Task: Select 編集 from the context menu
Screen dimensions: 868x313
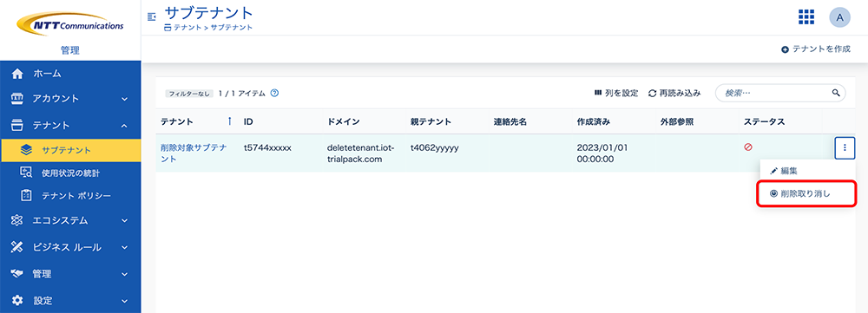Action: click(806, 171)
